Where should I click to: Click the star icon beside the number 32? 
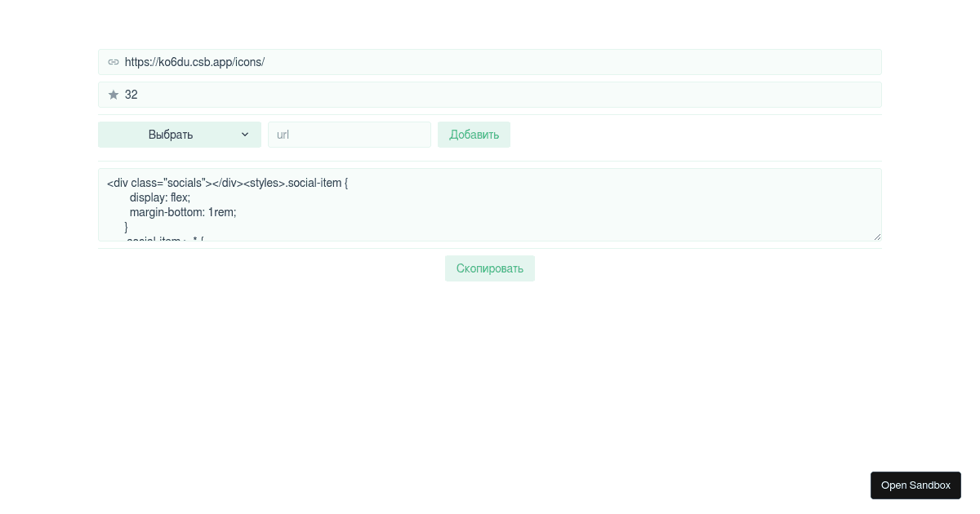pyautogui.click(x=114, y=95)
